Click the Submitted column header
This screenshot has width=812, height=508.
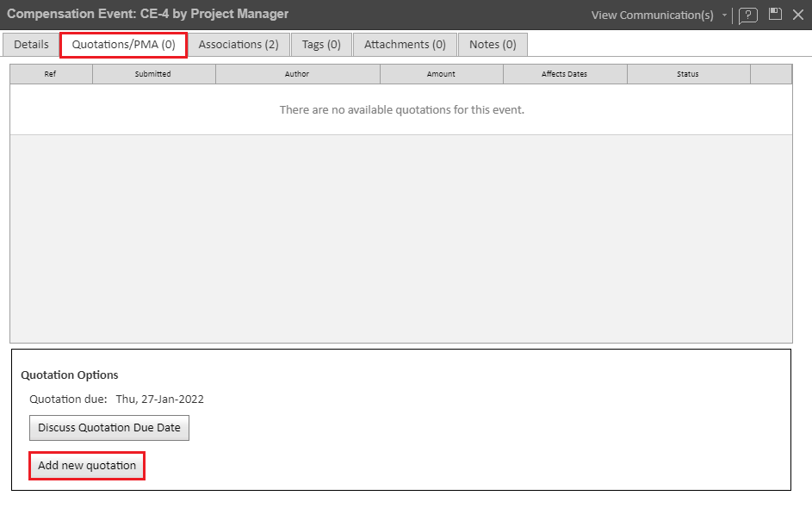(x=153, y=74)
